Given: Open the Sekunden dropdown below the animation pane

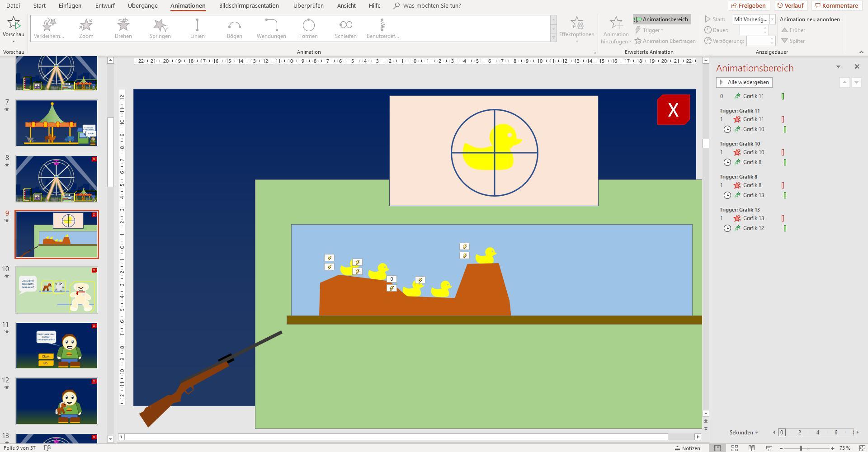Looking at the screenshot, I should click(743, 432).
